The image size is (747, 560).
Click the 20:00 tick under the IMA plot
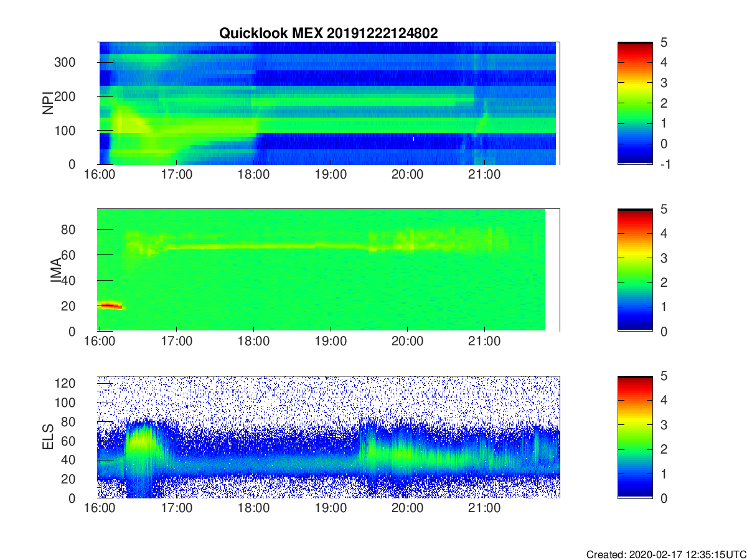pos(408,342)
